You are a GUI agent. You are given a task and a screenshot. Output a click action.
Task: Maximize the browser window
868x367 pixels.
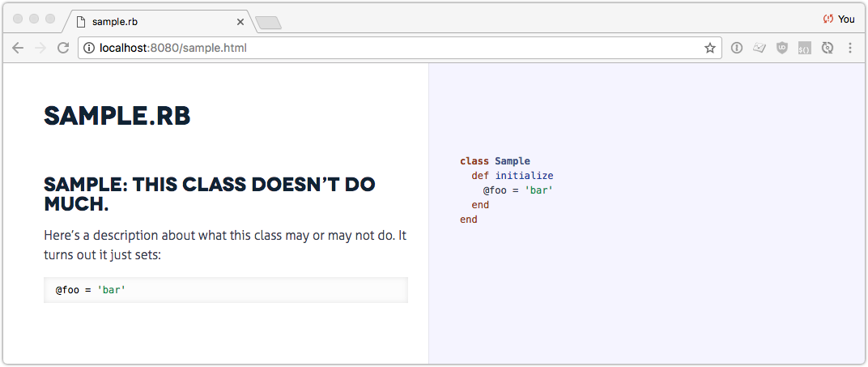point(50,19)
